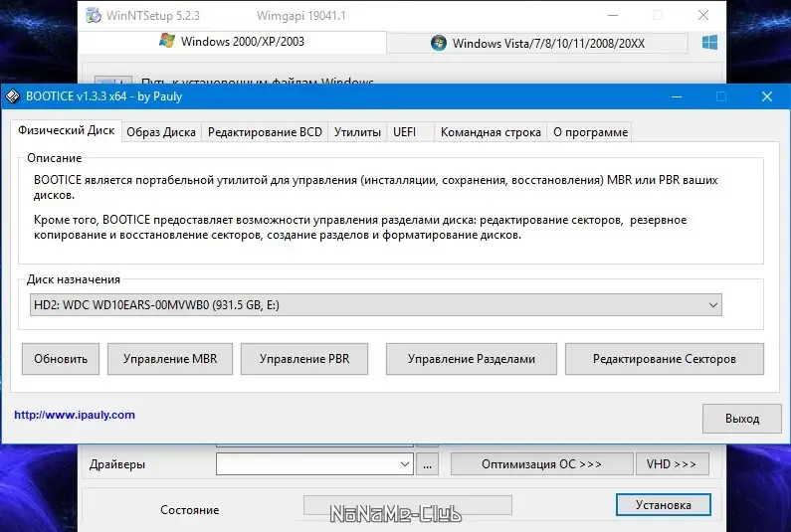Screen dimensions: 791x532
Task: Open Редактирование Секторов
Action: point(665,359)
